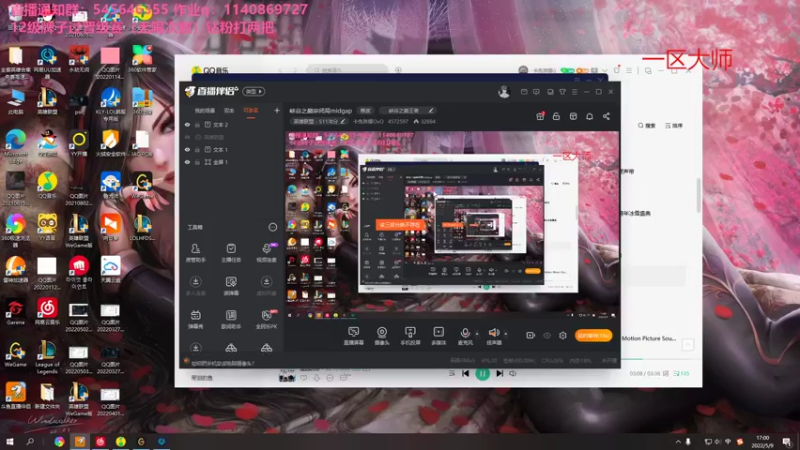Open the shop icon in stream toolbar
The height and width of the screenshot is (450, 800).
573,116
